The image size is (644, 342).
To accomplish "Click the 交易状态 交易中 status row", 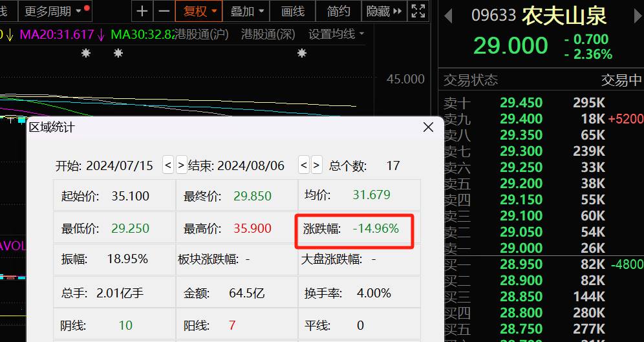I will 542,80.
